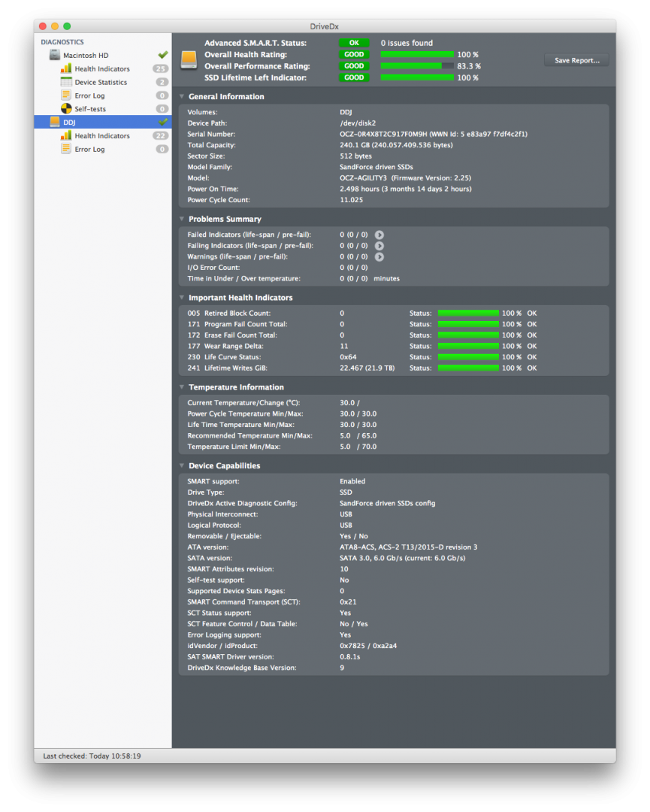Click the Health Indicators bar chart icon under Macintosh HD
The image size is (650, 812).
pyautogui.click(x=66, y=69)
